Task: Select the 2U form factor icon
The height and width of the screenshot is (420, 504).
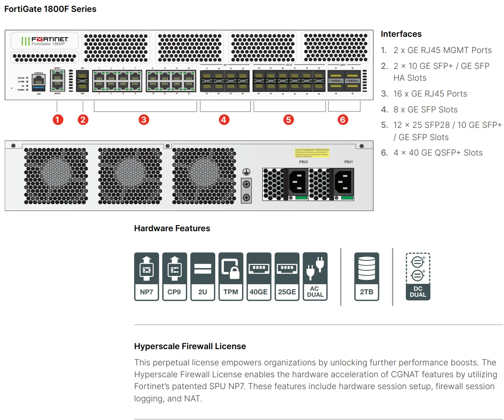Action: (202, 276)
